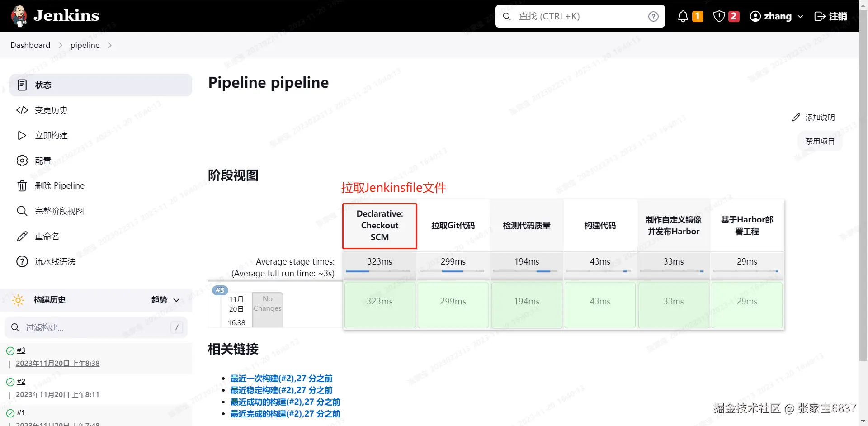The width and height of the screenshot is (868, 426).
Task: Click the Declarative: Checkout SCM stage header
Action: click(x=380, y=226)
